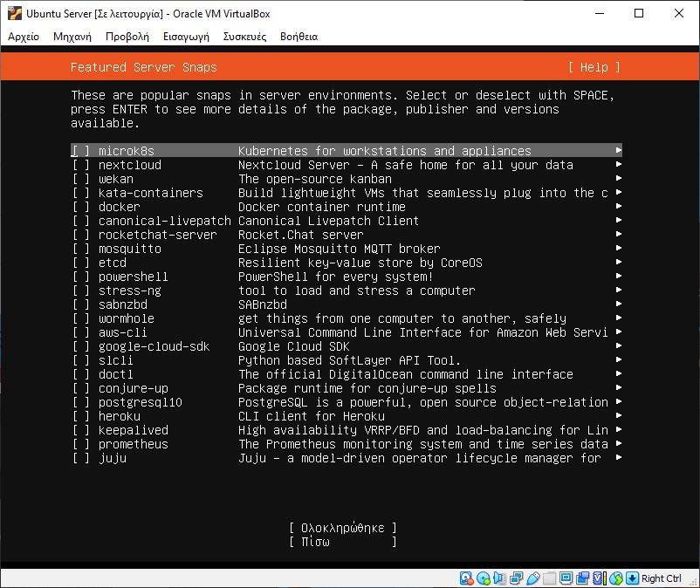Image resolution: width=700 pixels, height=588 pixels.
Task: Open the Μηχανή menu
Action: [x=72, y=37]
